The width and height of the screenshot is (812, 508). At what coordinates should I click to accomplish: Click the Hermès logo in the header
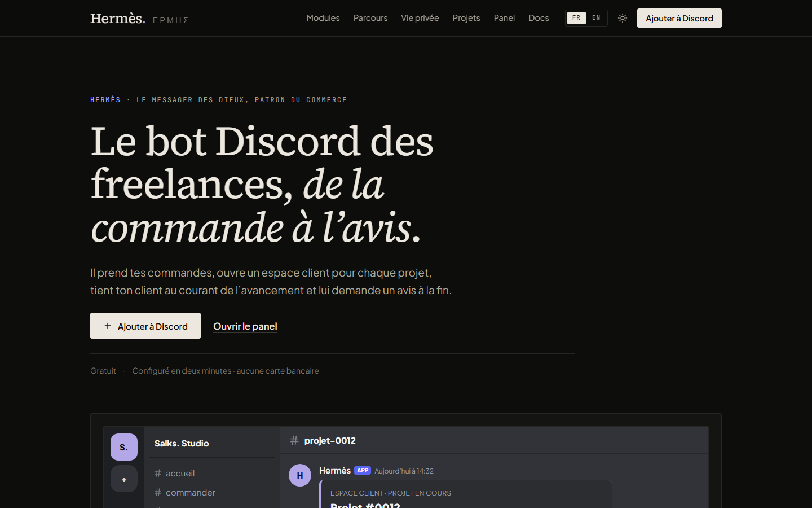[x=118, y=18]
